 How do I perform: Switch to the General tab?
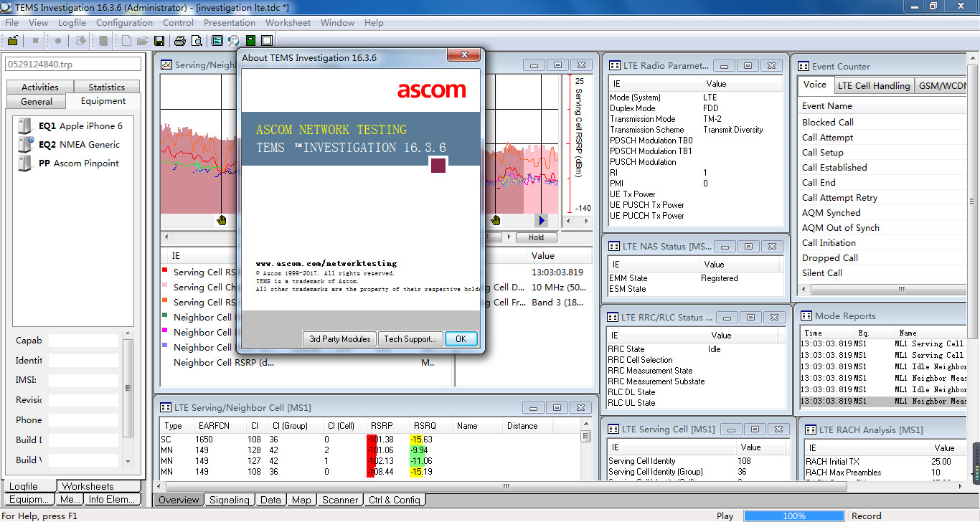[36, 101]
